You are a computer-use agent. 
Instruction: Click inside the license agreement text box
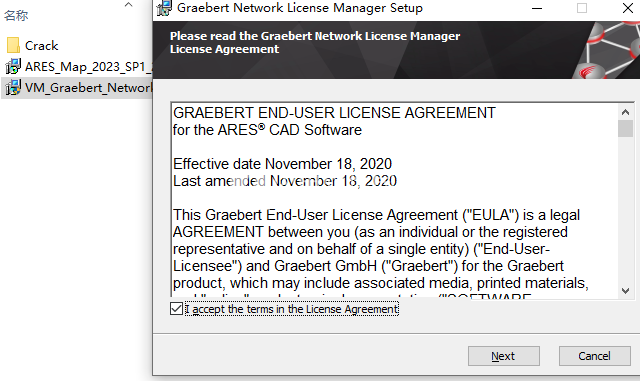[394, 200]
